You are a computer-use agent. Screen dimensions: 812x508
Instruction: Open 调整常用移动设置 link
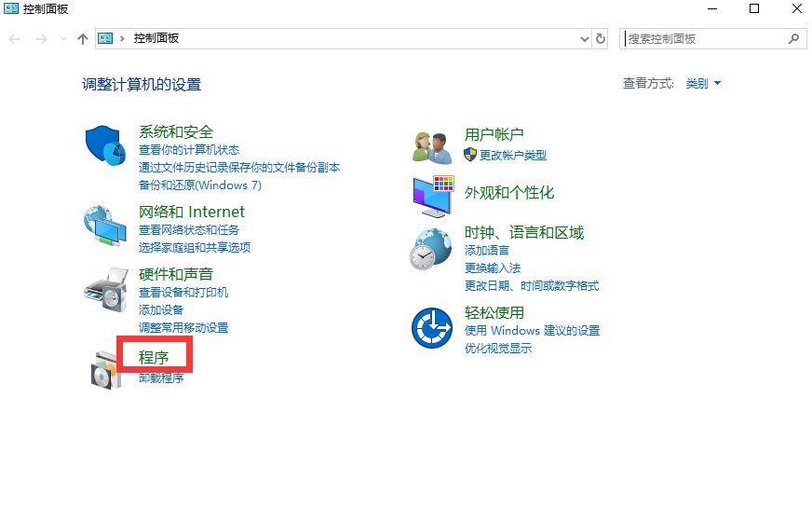(183, 328)
